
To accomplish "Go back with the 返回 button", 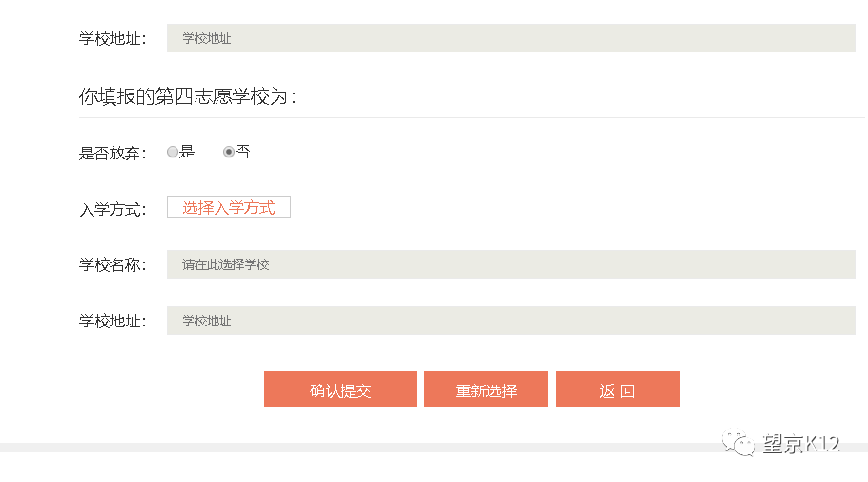I will tap(618, 388).
